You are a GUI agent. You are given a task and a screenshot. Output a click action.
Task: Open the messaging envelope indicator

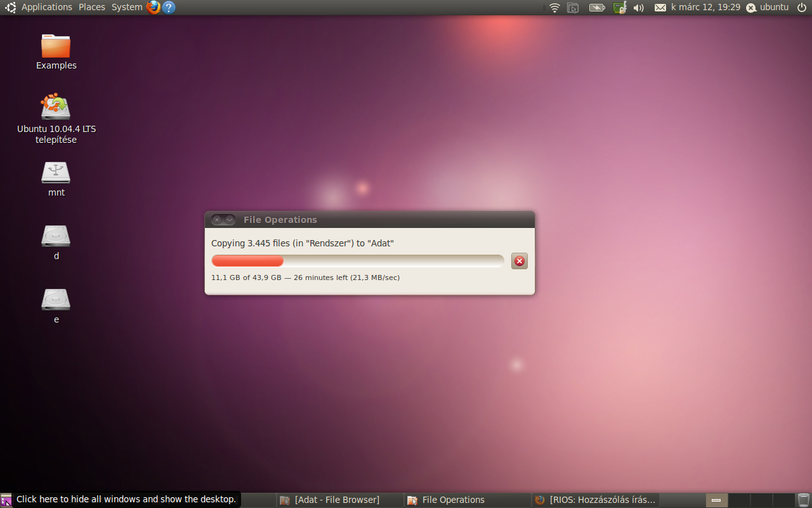660,8
